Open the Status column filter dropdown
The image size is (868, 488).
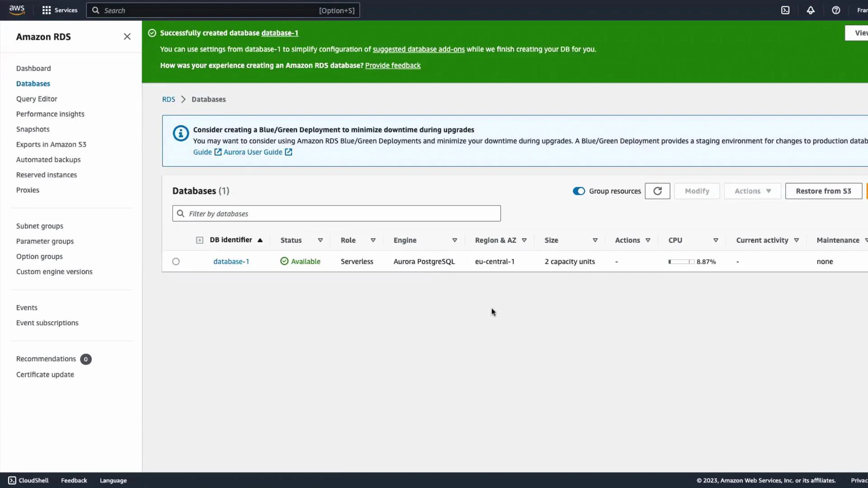(x=320, y=240)
